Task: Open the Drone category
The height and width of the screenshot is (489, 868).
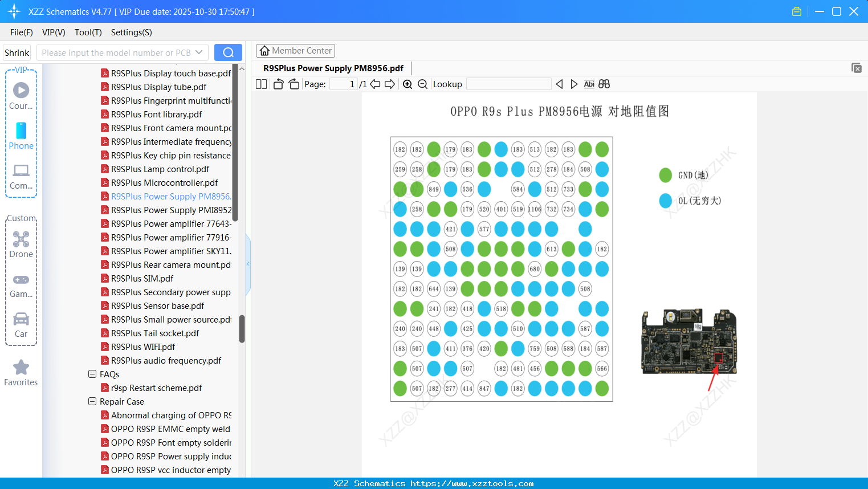Action: coord(21,239)
